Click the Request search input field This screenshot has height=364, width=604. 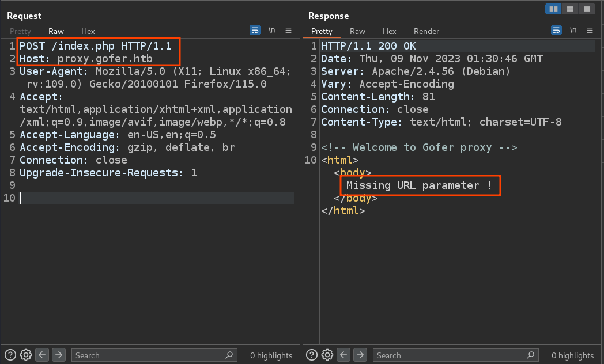[150, 355]
